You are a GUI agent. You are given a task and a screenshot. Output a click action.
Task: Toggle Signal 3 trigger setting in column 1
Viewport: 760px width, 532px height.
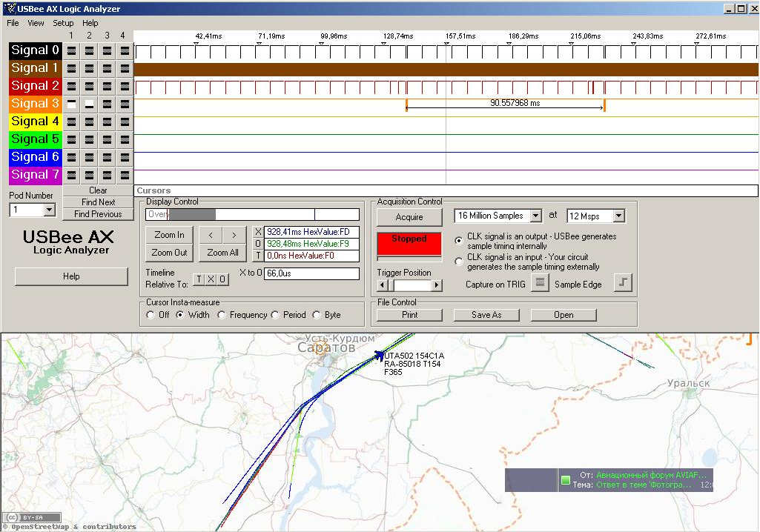coord(71,104)
